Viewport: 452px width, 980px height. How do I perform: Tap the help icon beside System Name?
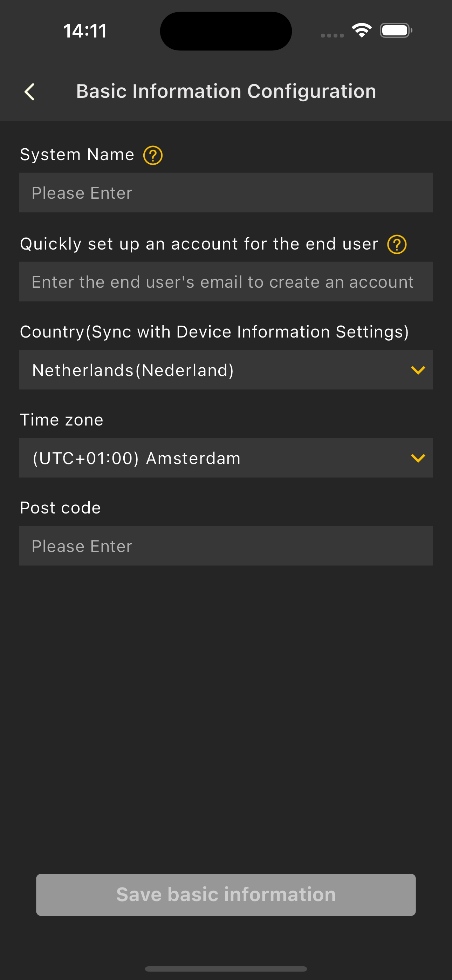[x=153, y=155]
